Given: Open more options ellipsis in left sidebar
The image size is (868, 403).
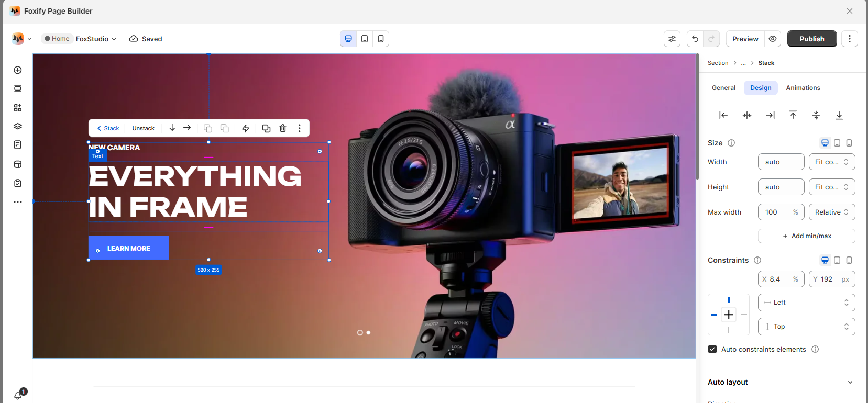Looking at the screenshot, I should [18, 202].
